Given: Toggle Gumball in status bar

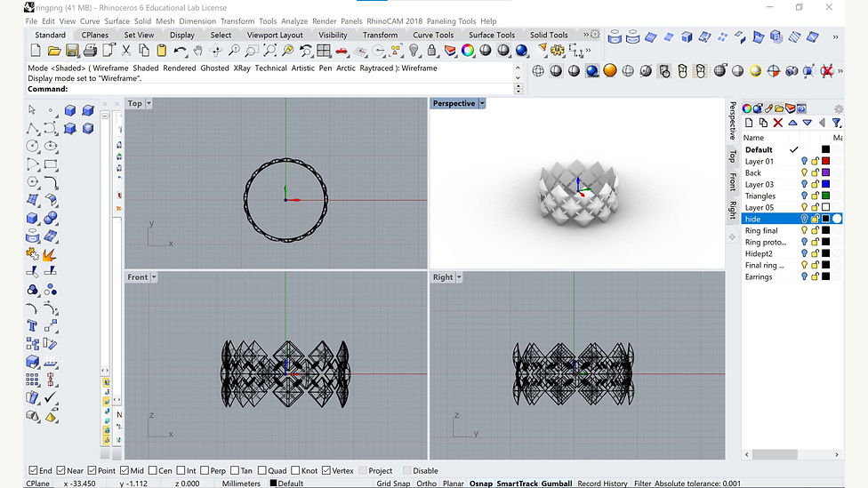Looking at the screenshot, I should coord(557,484).
